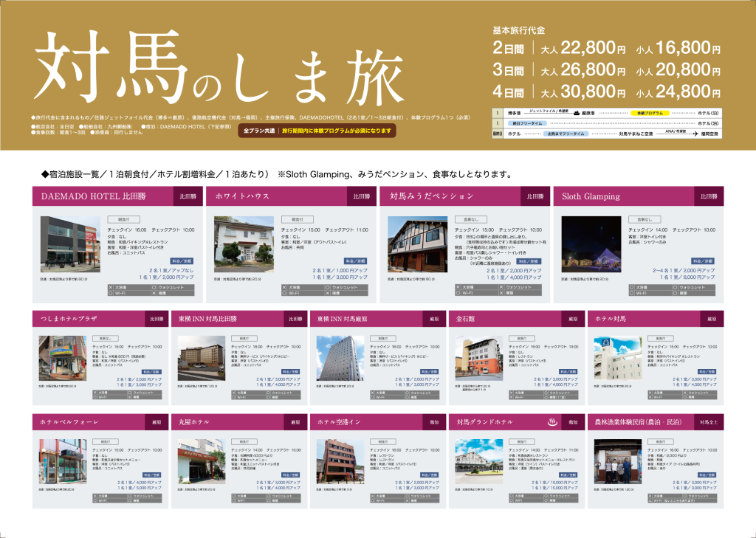The image size is (756, 538).
Task: Open the 対馬グランドホテル photo
Action: tap(479, 461)
